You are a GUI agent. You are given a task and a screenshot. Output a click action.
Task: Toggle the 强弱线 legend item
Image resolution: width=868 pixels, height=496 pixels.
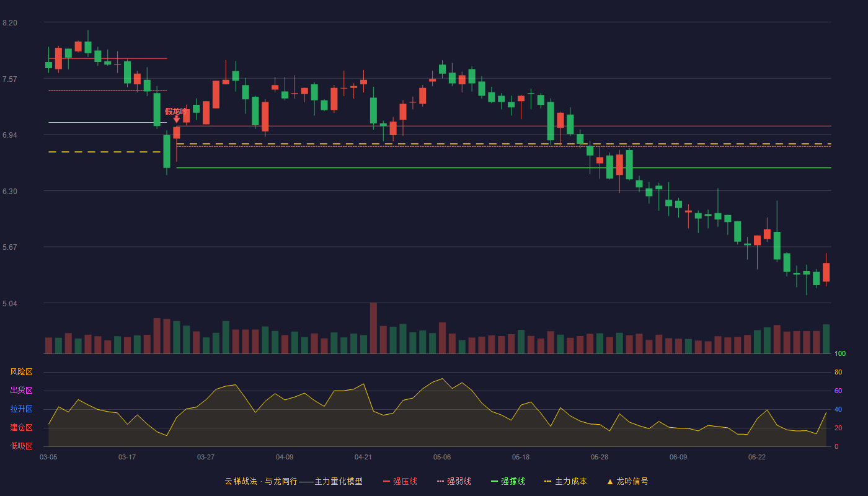coord(454,481)
